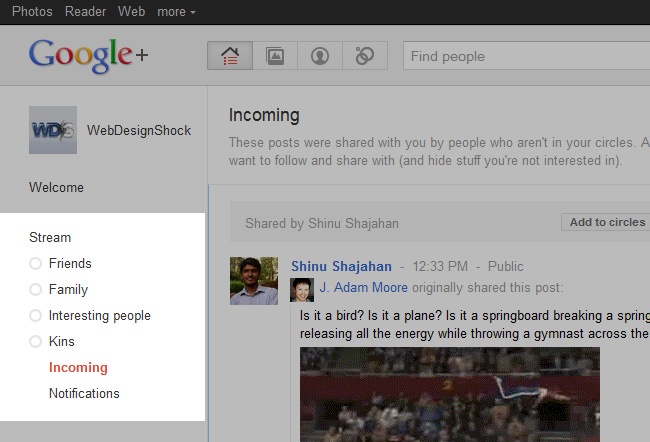
Task: Open the gymnast photo in the post
Action: pyautogui.click(x=450, y=395)
